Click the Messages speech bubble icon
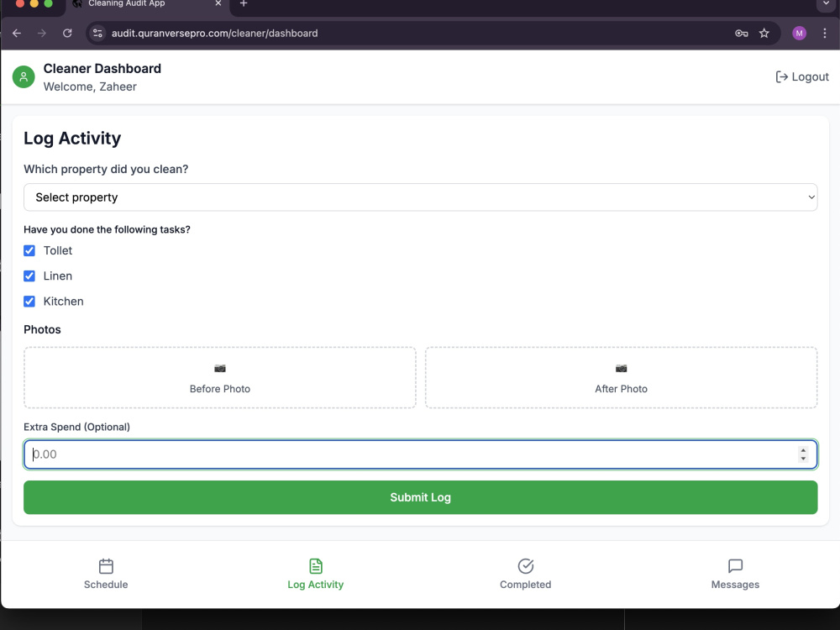 [x=736, y=566]
